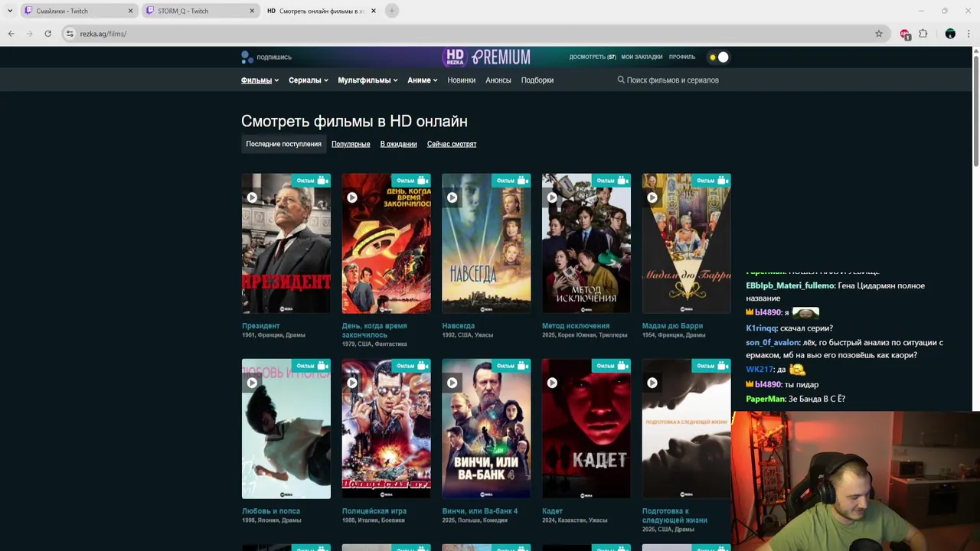The height and width of the screenshot is (551, 980).
Task: Click the Любовь и попса poster image
Action: pyautogui.click(x=286, y=429)
